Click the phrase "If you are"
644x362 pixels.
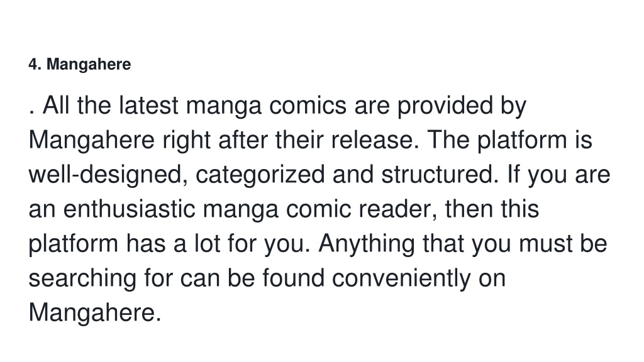558,176
